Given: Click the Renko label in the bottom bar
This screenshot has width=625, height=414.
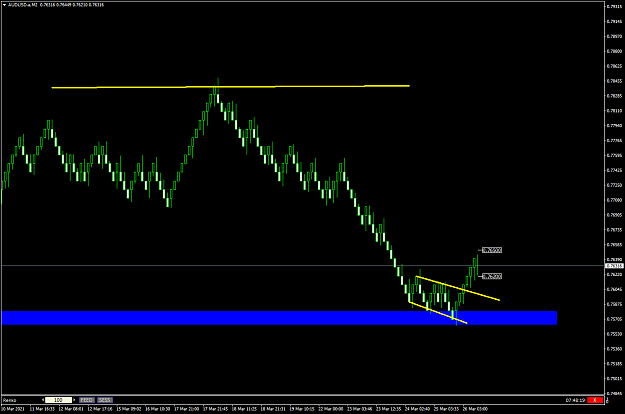Looking at the screenshot, I should 10,400.
